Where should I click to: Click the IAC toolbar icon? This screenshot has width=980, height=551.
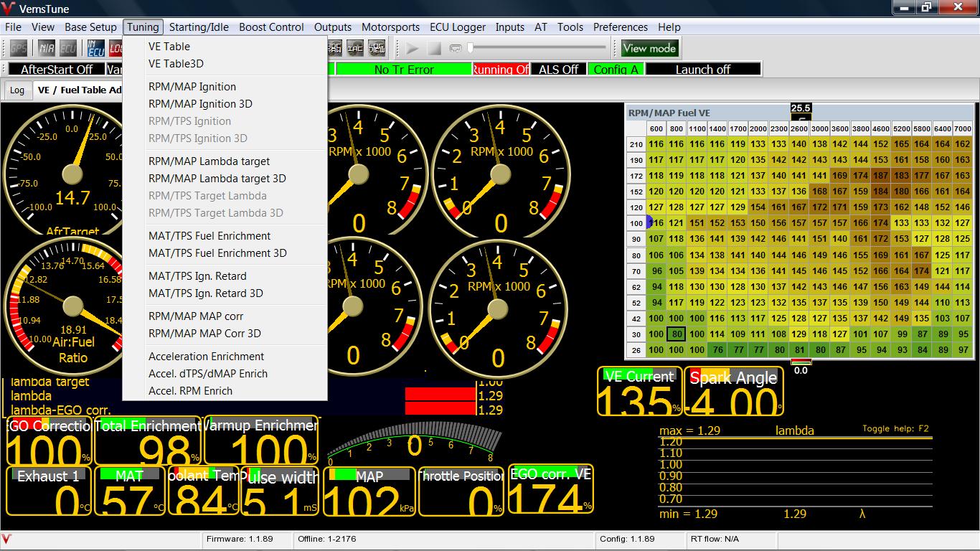click(x=355, y=48)
